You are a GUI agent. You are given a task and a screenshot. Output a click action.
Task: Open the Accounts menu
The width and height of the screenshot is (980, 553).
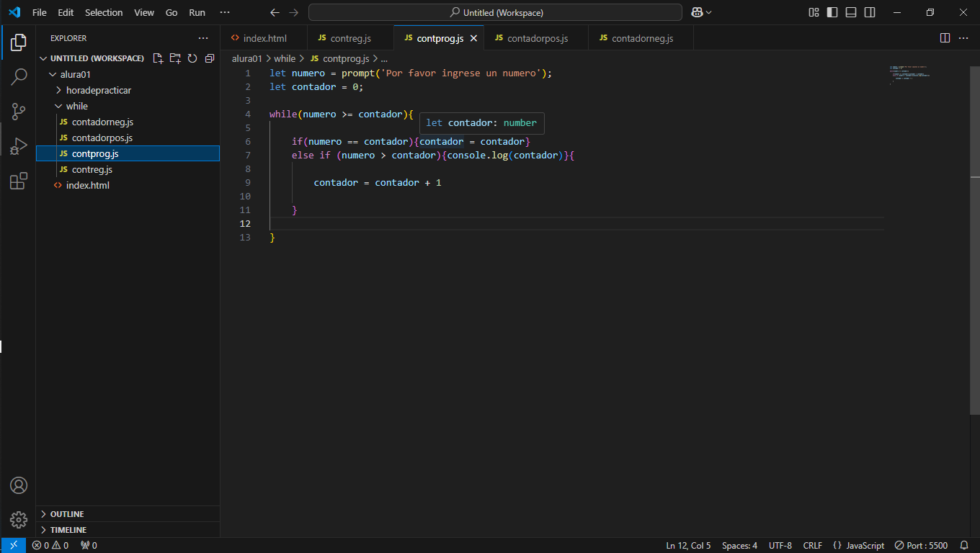[19, 485]
